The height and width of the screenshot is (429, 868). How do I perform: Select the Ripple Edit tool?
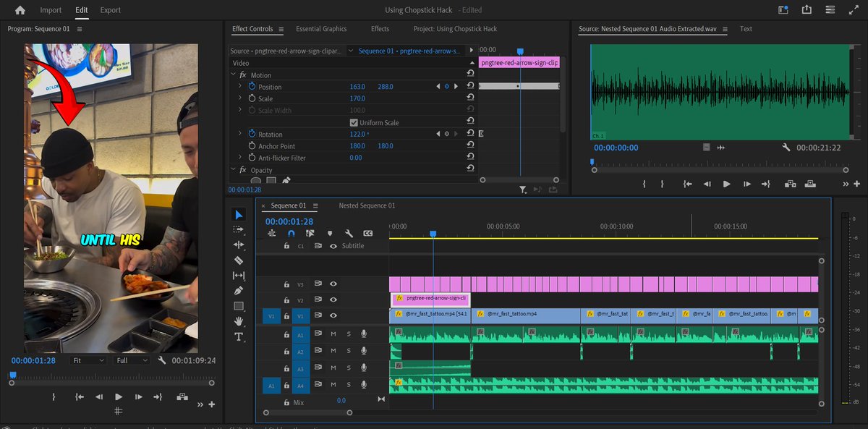(239, 245)
